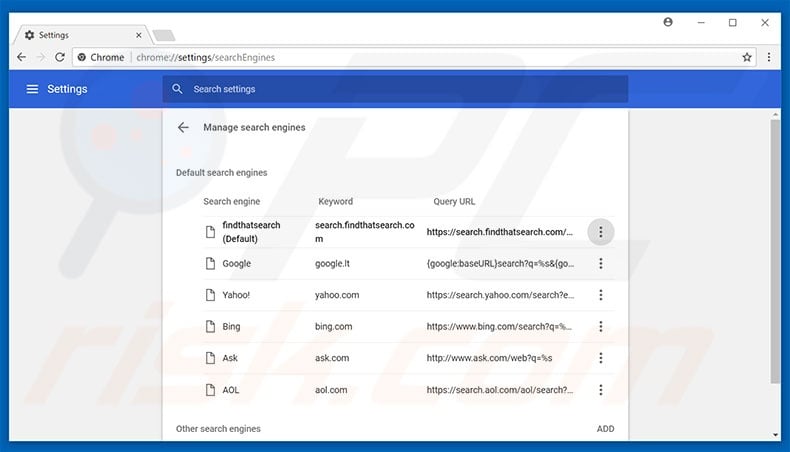Maximize the Chrome window
790x452 pixels.
(733, 23)
